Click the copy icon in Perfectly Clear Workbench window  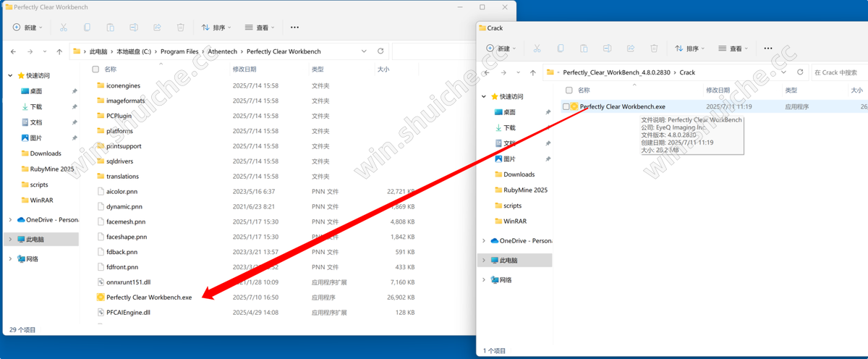point(87,28)
